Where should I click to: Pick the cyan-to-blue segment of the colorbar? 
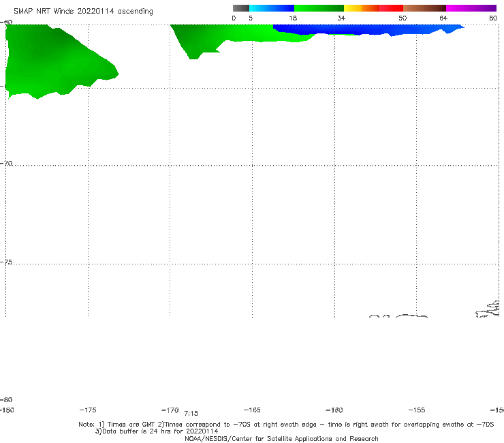pyautogui.click(x=272, y=8)
